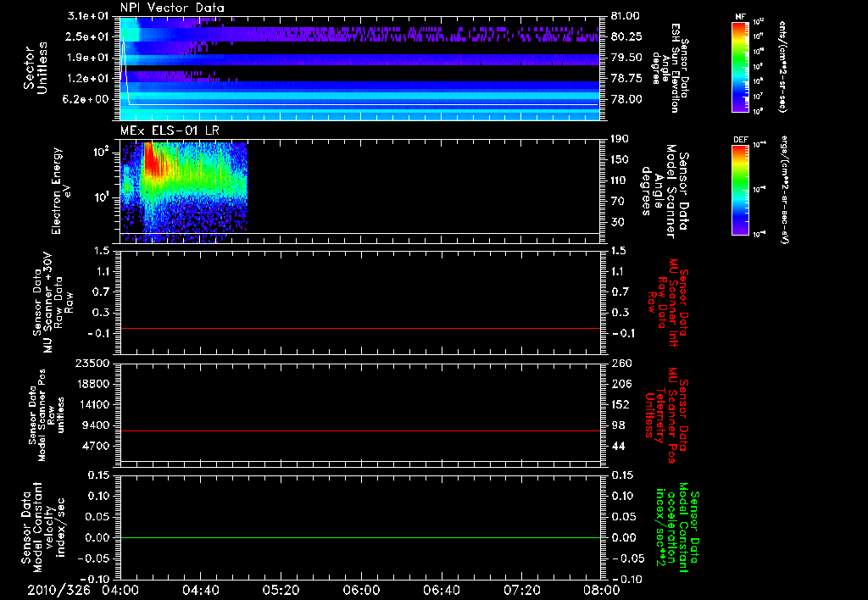Click the "110" scanner angle tick
868x600 pixels.
[x=620, y=181]
